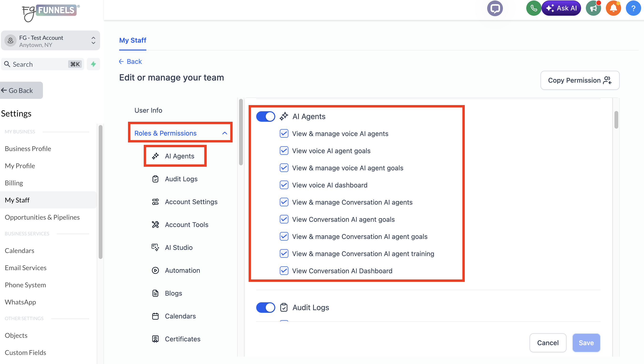
Task: Uncheck View & manage Conversation AI agent training
Action: [284, 253]
